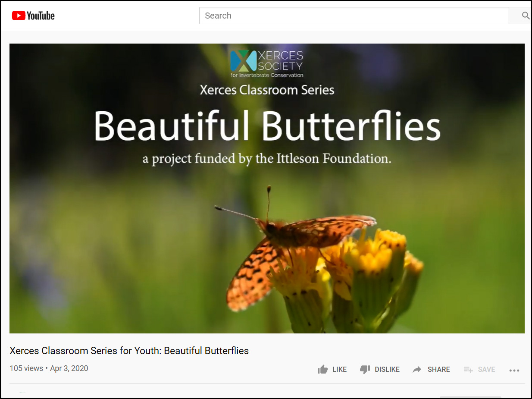Click the SHARE text label
Screen dimensions: 532x399
(439, 369)
